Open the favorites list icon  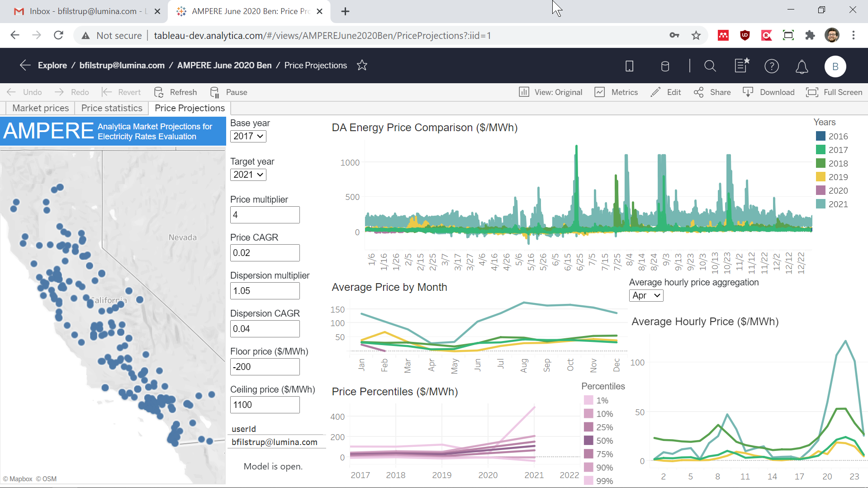click(x=742, y=66)
